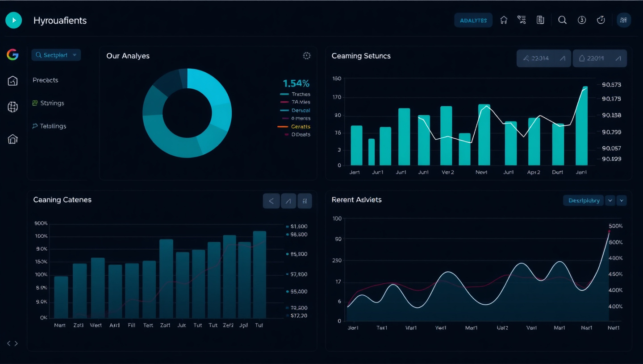The image size is (643, 364).
Task: Open Precects in the side menu
Action: tap(46, 80)
